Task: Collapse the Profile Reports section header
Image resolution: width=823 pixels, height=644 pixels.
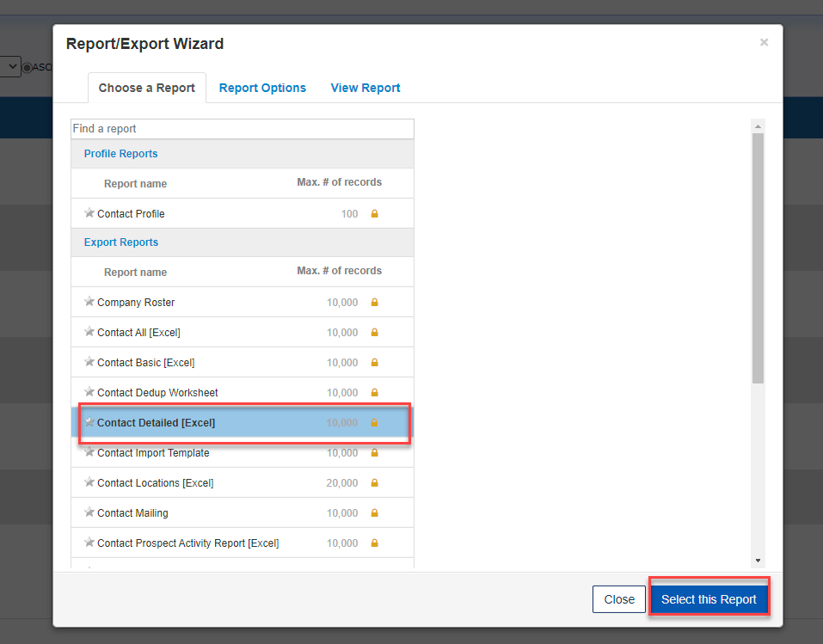Action: click(120, 154)
